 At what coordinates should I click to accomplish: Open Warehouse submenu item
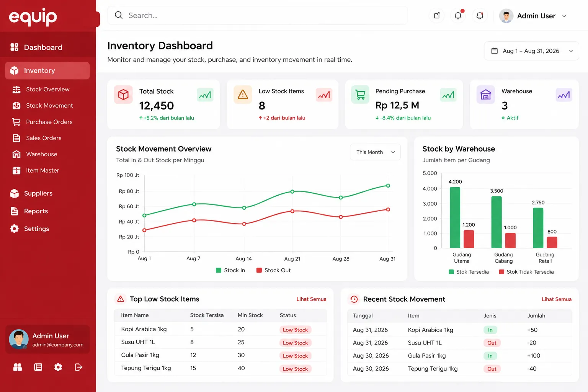pos(47,154)
